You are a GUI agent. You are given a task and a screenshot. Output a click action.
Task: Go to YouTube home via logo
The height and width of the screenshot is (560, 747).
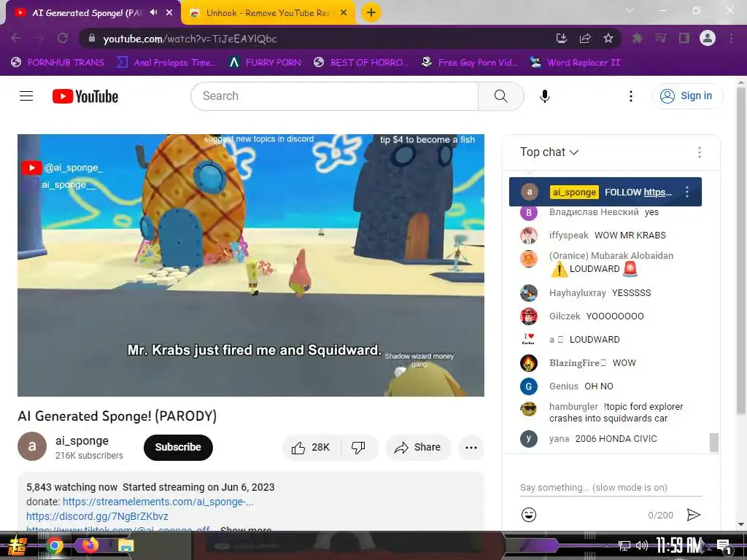[85, 96]
